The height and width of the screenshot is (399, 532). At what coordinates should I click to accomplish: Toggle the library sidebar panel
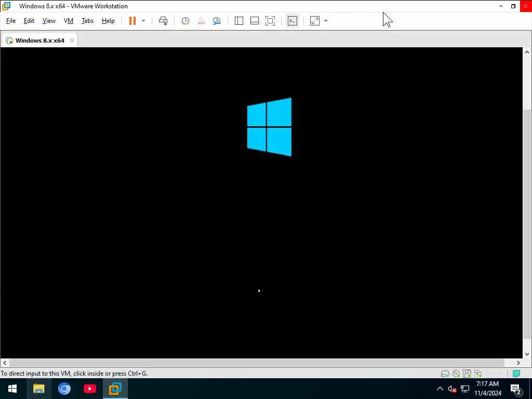pyautogui.click(x=239, y=21)
